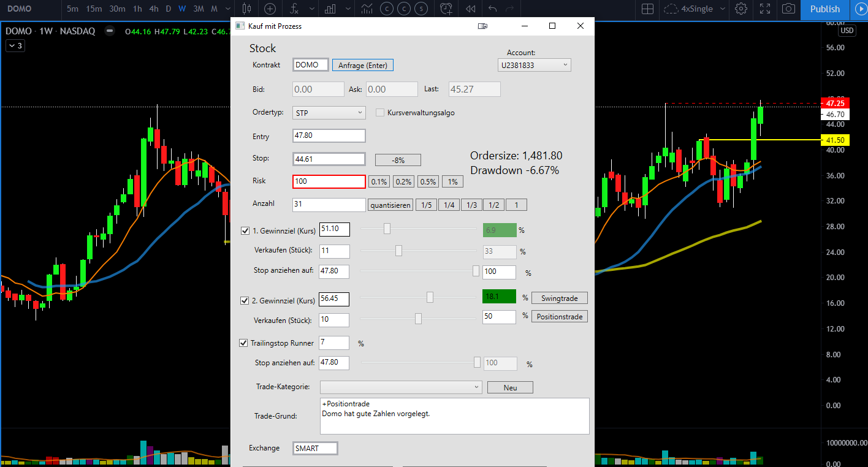
Task: Click the replay rewind icon
Action: tap(470, 9)
